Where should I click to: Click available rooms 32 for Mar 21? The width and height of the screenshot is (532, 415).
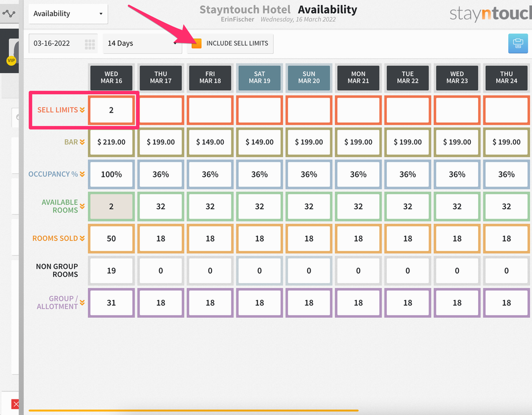click(359, 206)
